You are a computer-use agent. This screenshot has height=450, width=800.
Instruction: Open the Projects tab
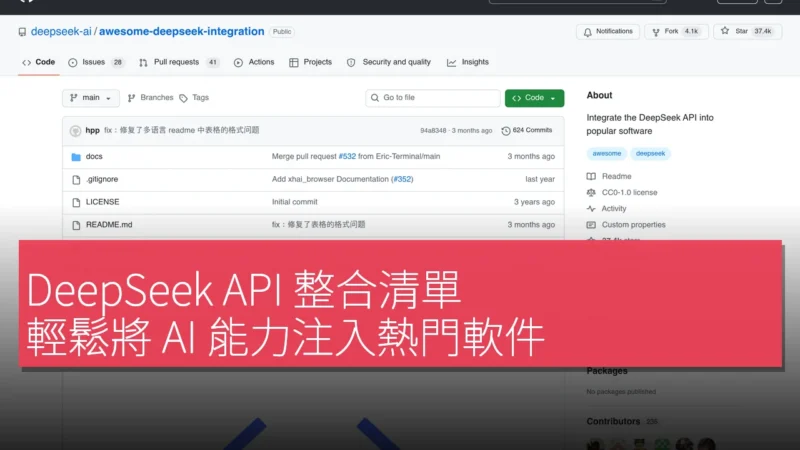[x=310, y=62]
